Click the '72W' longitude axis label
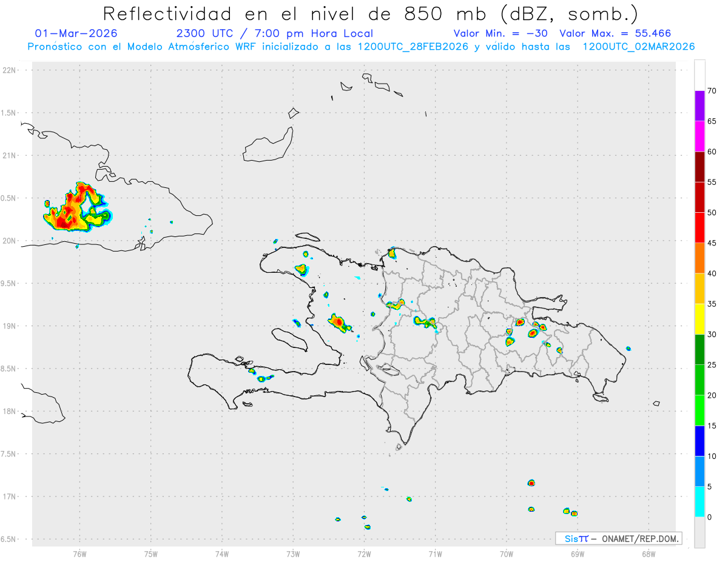 (x=364, y=554)
